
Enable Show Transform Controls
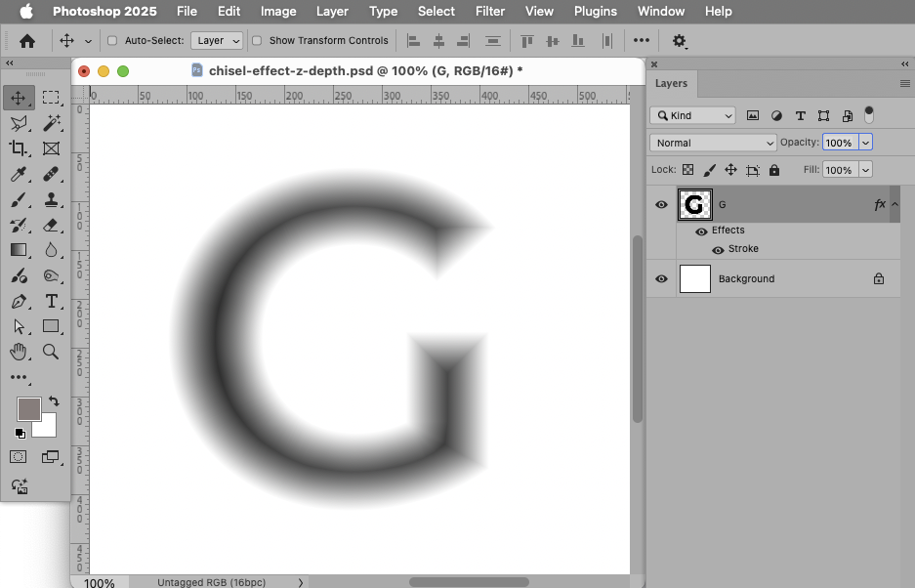click(256, 41)
